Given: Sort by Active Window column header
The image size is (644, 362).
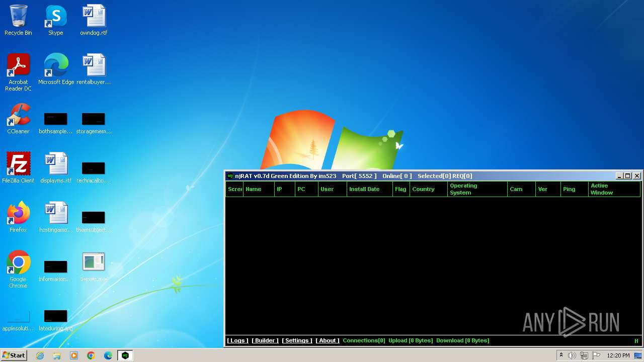Looking at the screenshot, I should coord(614,189).
